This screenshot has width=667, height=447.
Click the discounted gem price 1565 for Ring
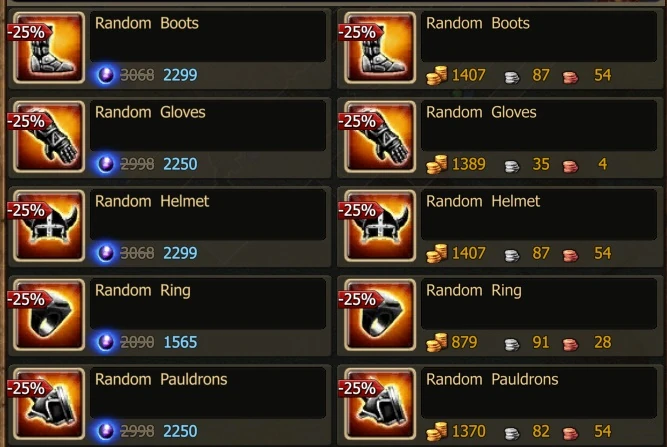(x=180, y=342)
